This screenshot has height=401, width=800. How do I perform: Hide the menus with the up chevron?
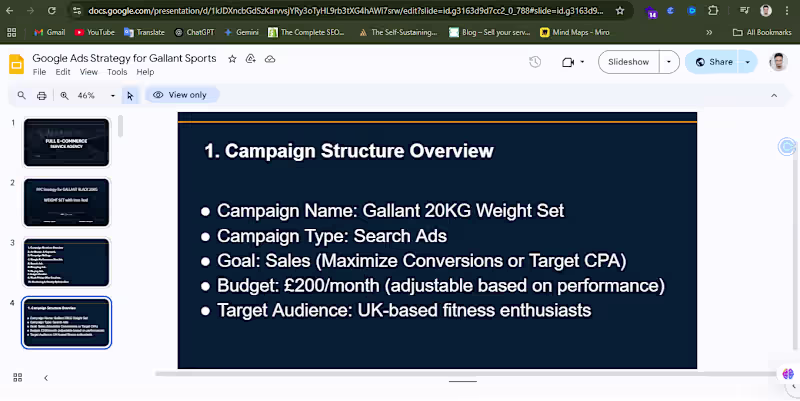[x=774, y=95]
